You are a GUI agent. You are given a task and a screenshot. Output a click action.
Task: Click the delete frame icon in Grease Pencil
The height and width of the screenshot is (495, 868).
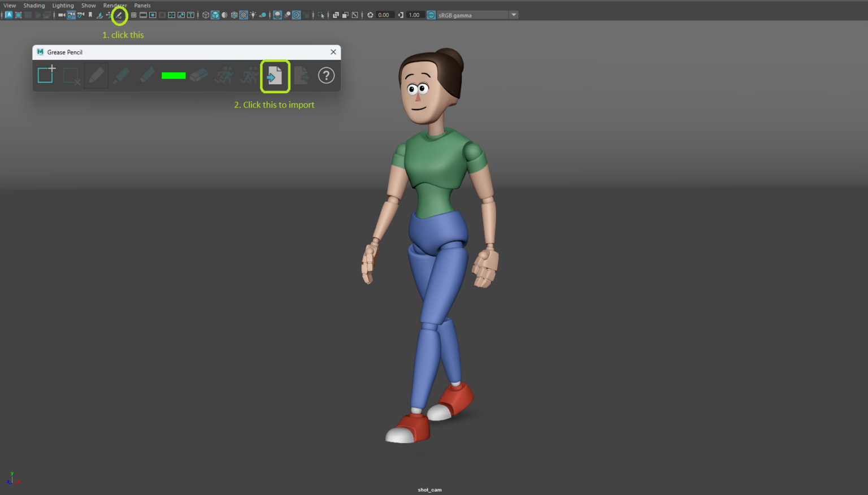(70, 75)
